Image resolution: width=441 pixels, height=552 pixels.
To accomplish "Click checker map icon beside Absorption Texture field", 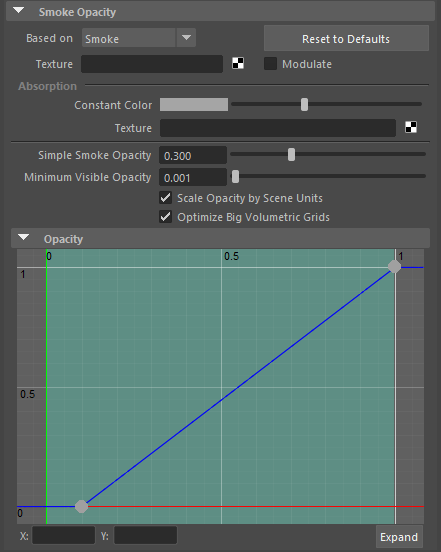I will (411, 127).
